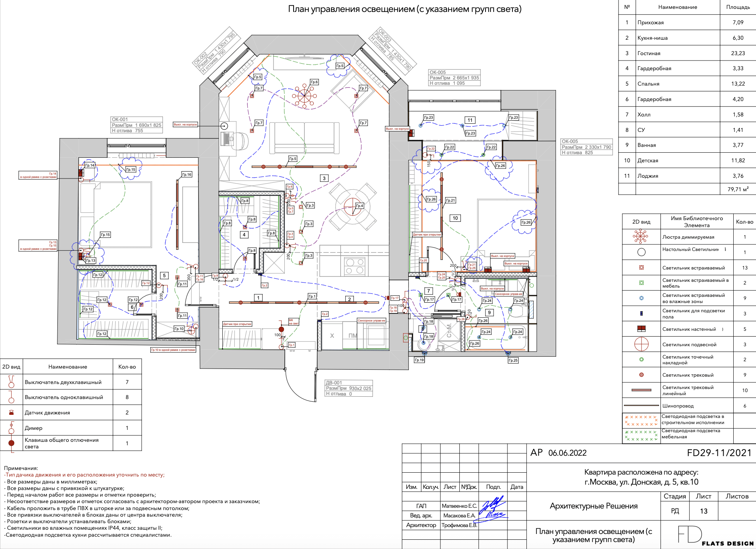
Task: Click the dimmer symbol in the table
Action: pyautogui.click(x=11, y=428)
